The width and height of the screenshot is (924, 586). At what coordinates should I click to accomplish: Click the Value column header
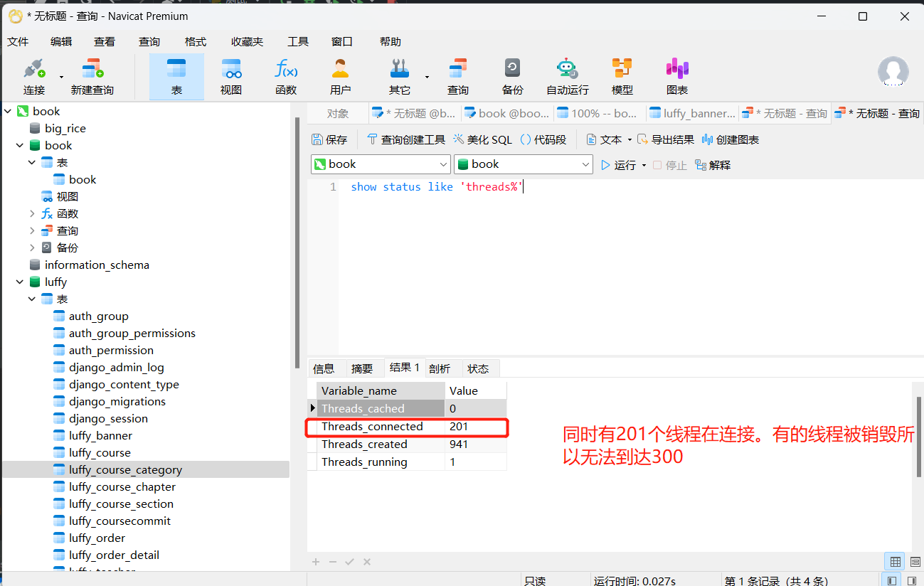pos(476,390)
